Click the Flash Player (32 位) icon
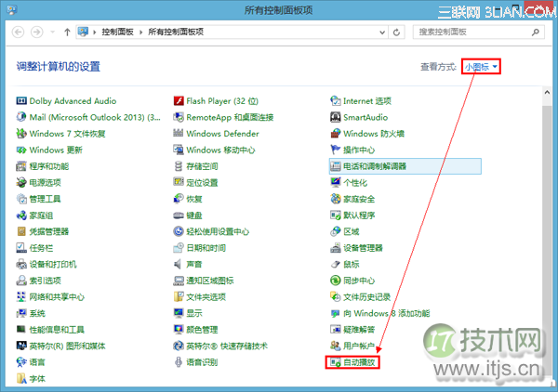 [x=179, y=101]
